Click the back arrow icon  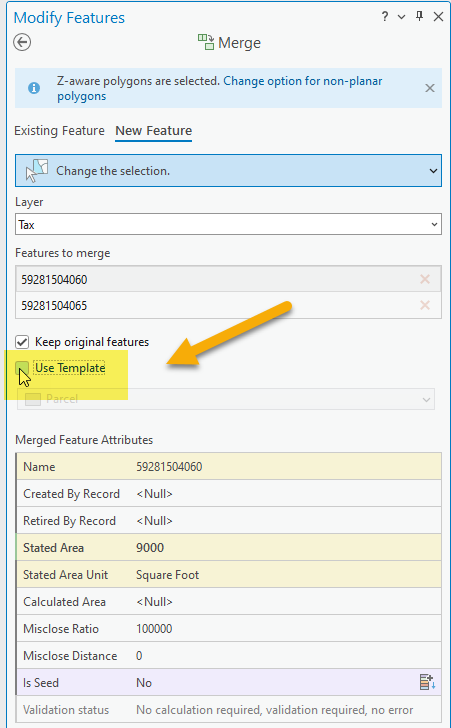[22, 42]
